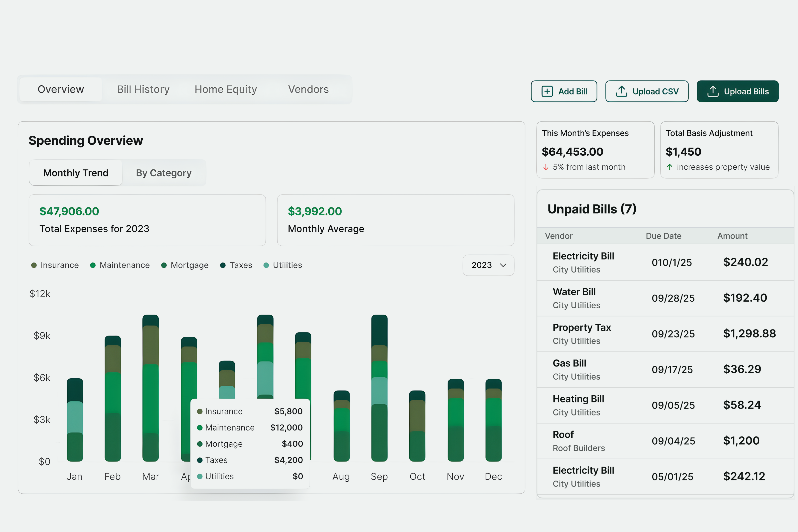Click the Add Bill button
This screenshot has width=798, height=532.
click(564, 91)
